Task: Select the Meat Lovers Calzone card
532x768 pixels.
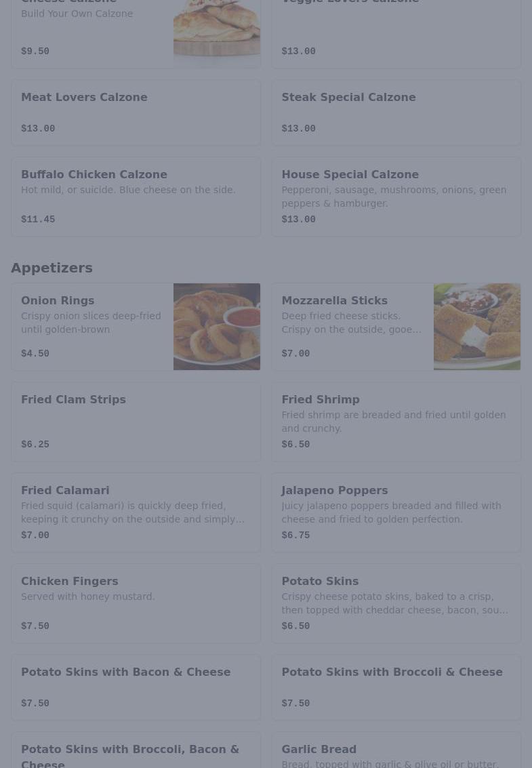Action: (x=136, y=113)
